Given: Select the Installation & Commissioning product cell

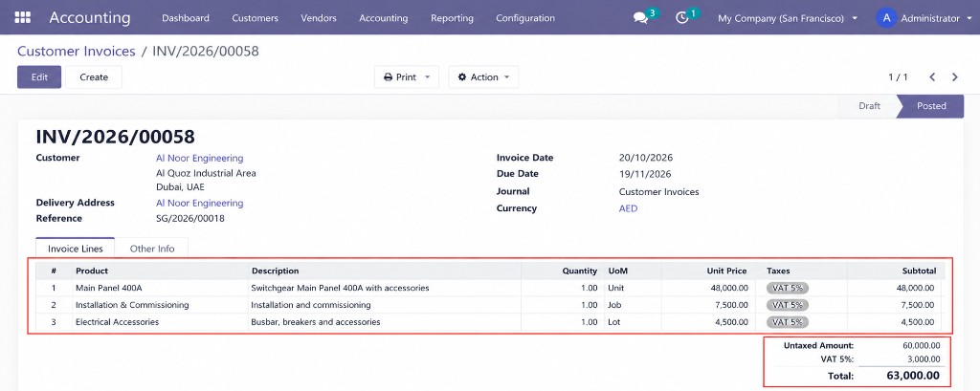Looking at the screenshot, I should 132,305.
